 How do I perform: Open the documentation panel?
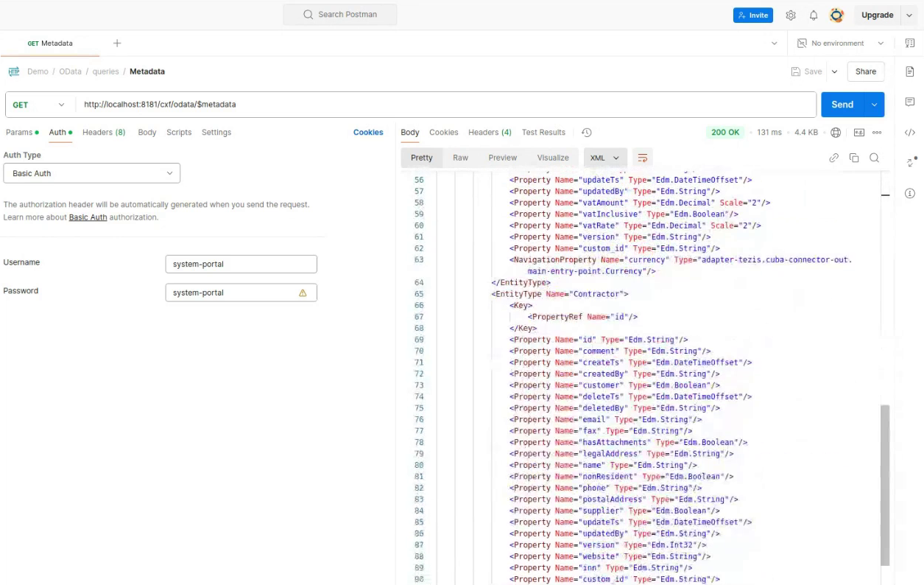[x=910, y=71]
